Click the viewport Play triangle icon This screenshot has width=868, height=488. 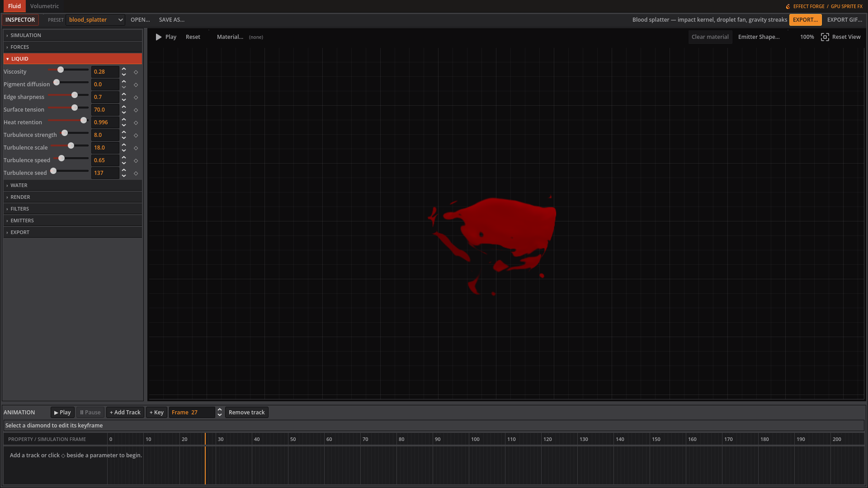click(x=159, y=37)
